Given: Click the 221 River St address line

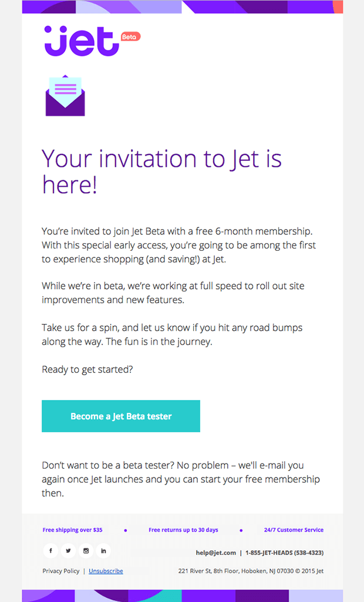Looking at the screenshot, I should click(251, 571).
